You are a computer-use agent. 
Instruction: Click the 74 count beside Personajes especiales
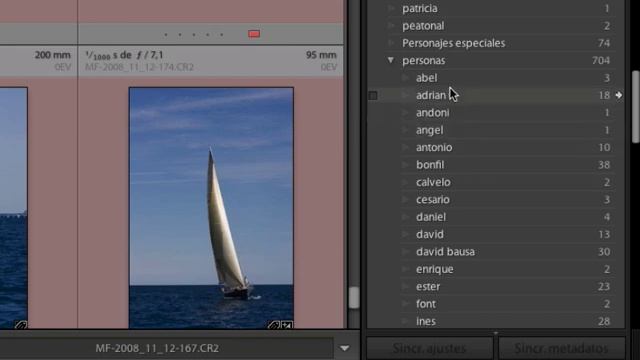(x=604, y=43)
